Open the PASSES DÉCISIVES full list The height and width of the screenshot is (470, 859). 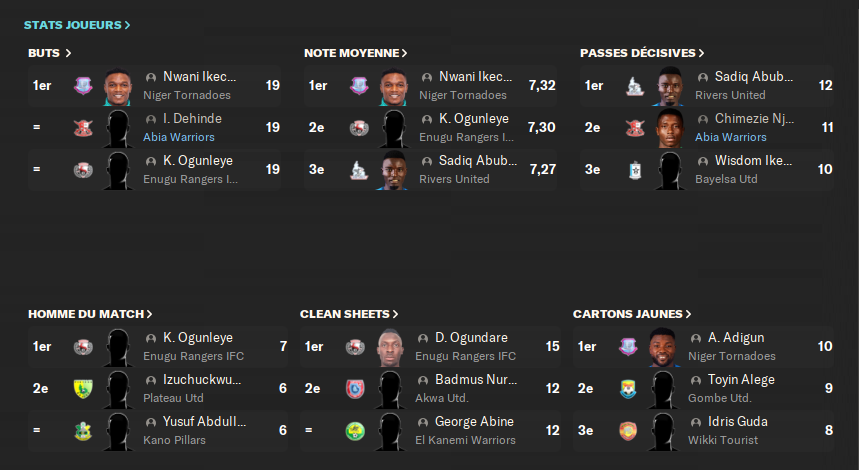642,53
